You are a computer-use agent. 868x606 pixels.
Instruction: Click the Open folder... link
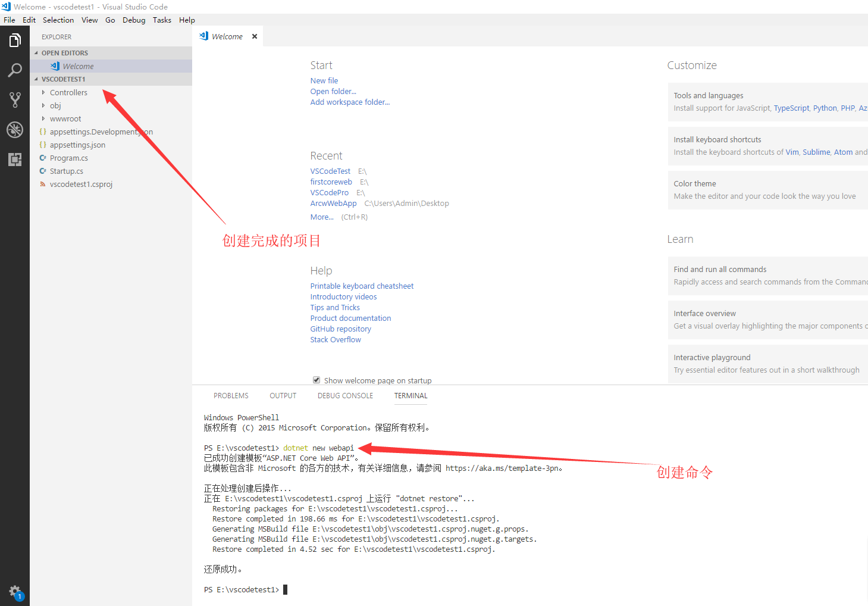[x=333, y=92]
